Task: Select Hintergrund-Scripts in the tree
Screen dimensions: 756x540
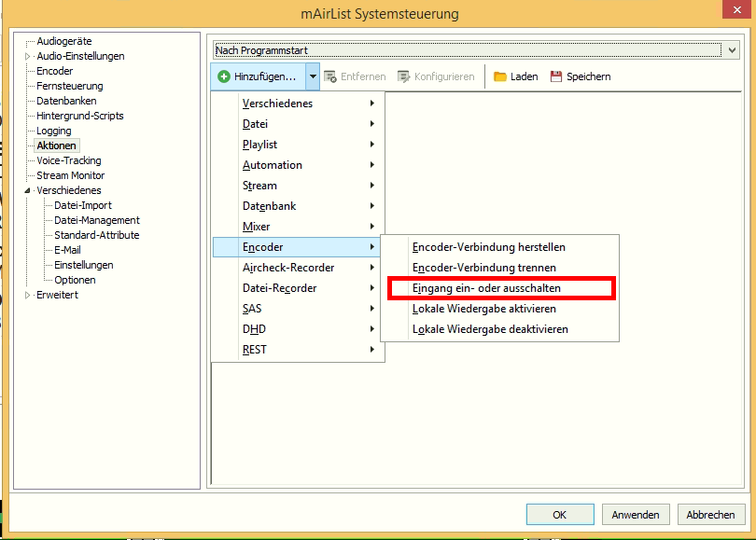Action: click(x=80, y=116)
